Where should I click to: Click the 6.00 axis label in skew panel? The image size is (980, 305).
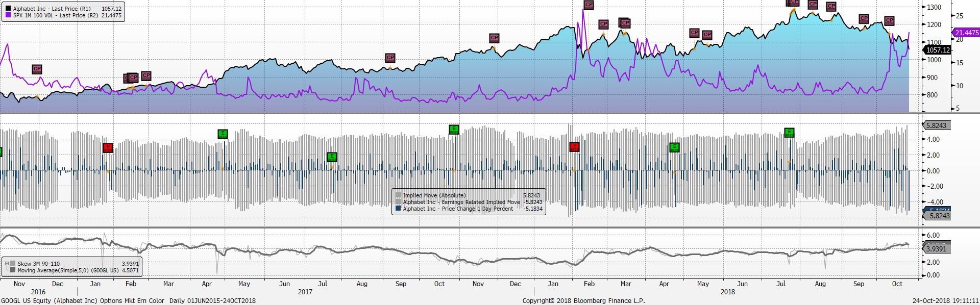click(x=933, y=235)
